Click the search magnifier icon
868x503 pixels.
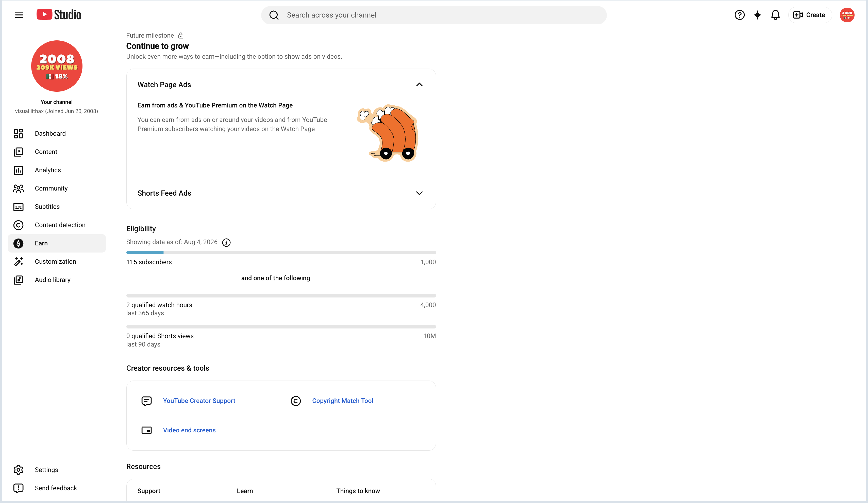(x=274, y=15)
